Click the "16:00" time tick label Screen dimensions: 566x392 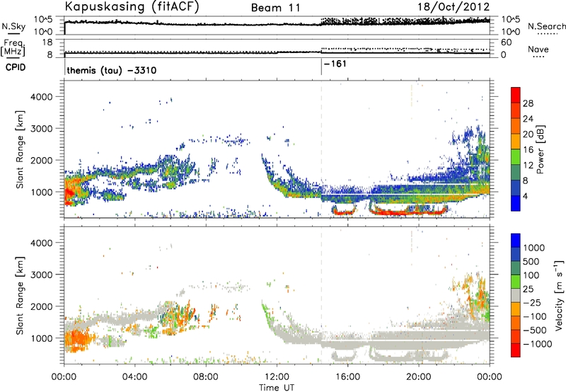pyautogui.click(x=347, y=377)
